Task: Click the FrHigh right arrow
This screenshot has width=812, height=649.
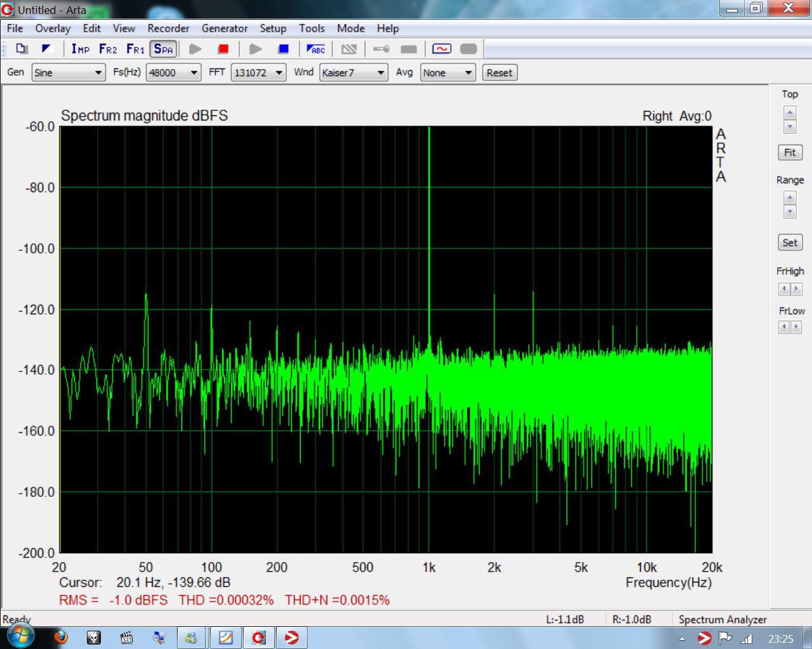Action: [x=796, y=289]
